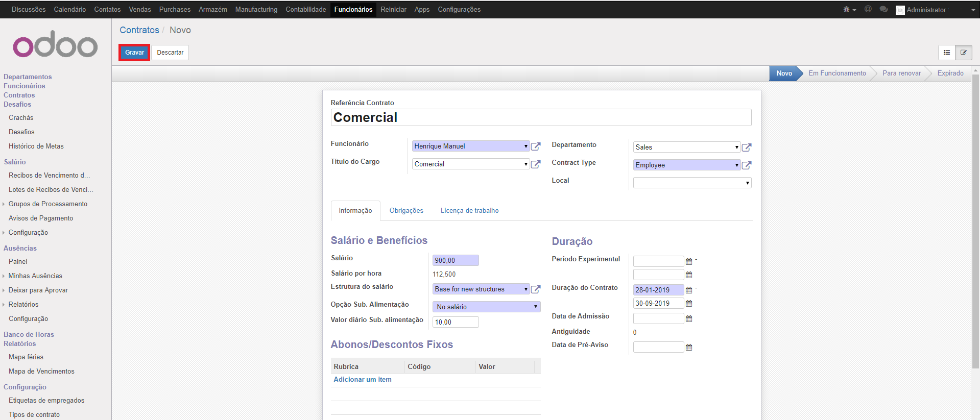Expand the Local dropdown
This screenshot has height=420, width=980.
tap(692, 183)
